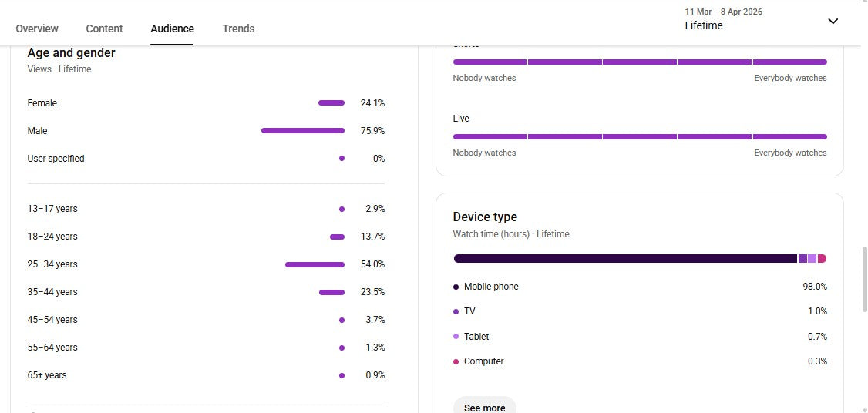Viewport: 868px width, 413px height.
Task: Click the Audience tab
Action: click(172, 29)
